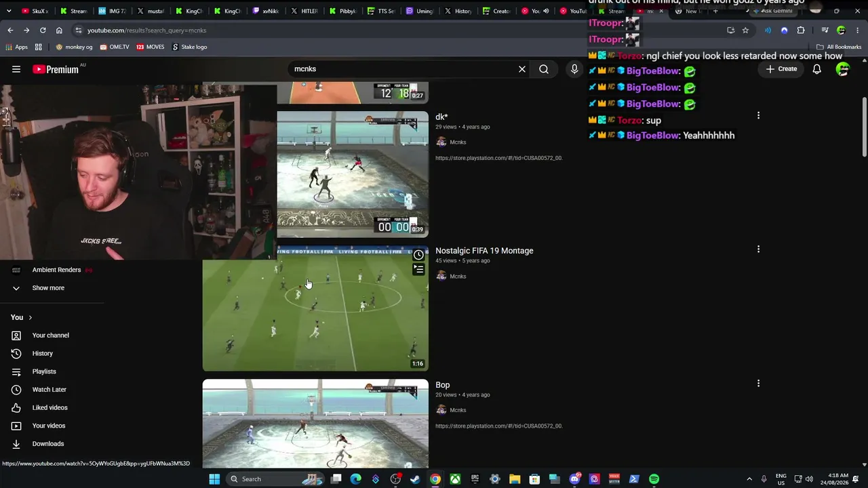
Task: Open YouTube notifications bell
Action: point(817,69)
